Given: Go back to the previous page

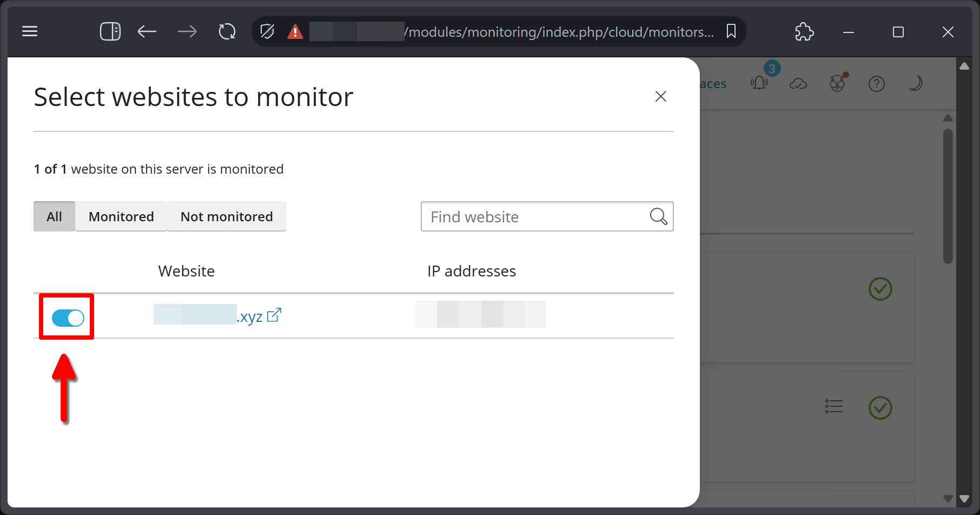Looking at the screenshot, I should [x=147, y=32].
